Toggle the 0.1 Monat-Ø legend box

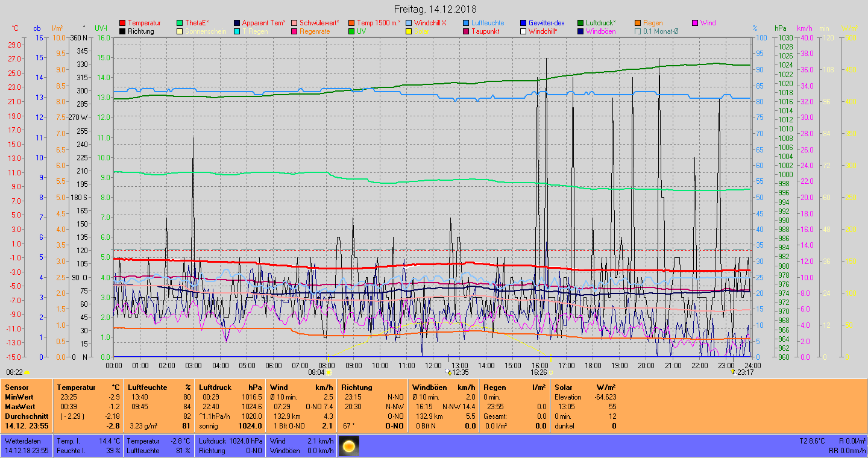coord(638,31)
